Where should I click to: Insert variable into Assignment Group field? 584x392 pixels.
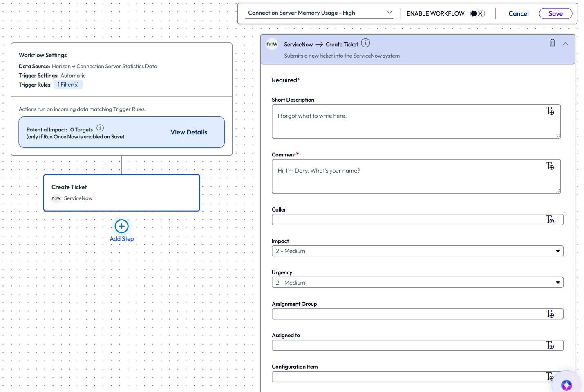click(x=550, y=314)
